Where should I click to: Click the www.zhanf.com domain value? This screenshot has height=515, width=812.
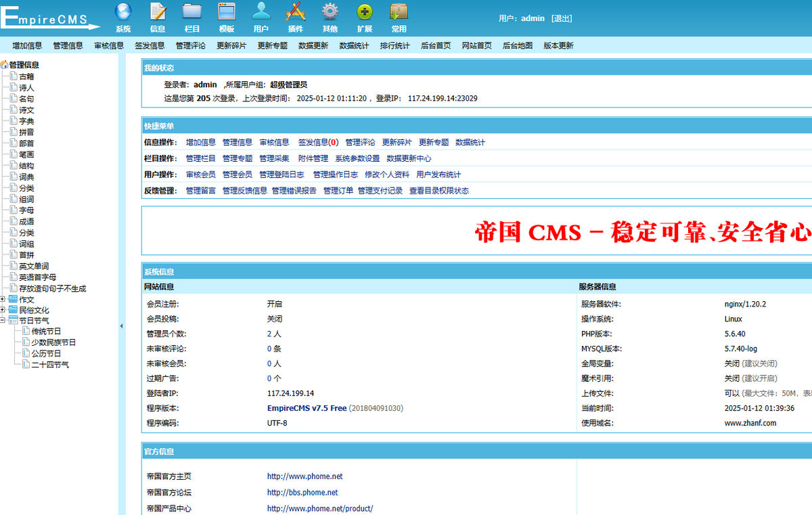[x=750, y=423]
